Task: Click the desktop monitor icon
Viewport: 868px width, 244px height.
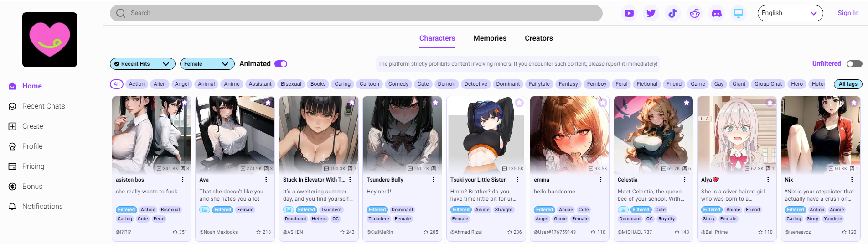Action: (x=738, y=13)
